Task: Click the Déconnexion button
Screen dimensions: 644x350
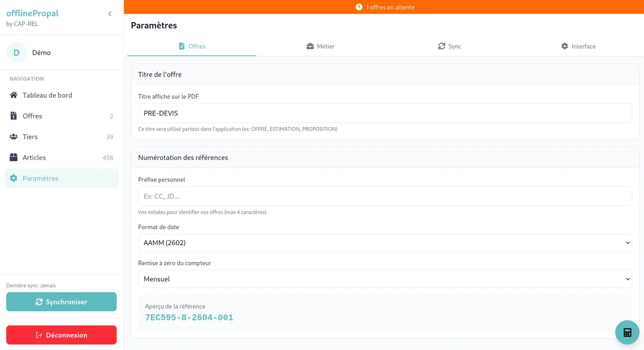Action: click(x=61, y=335)
